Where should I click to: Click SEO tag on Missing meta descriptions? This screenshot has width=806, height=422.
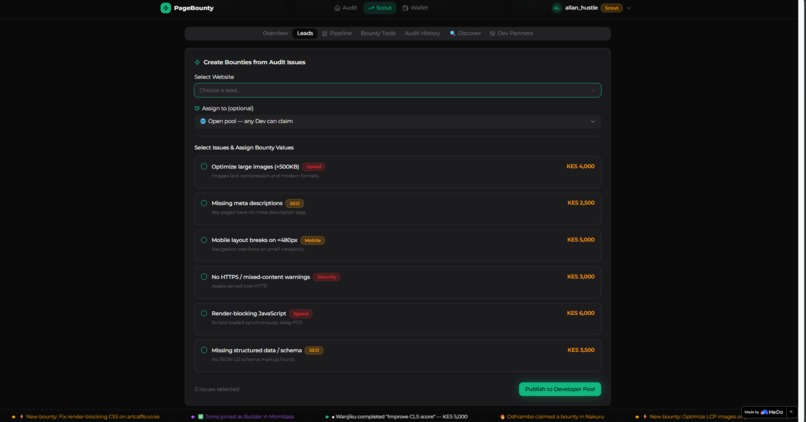tap(295, 204)
